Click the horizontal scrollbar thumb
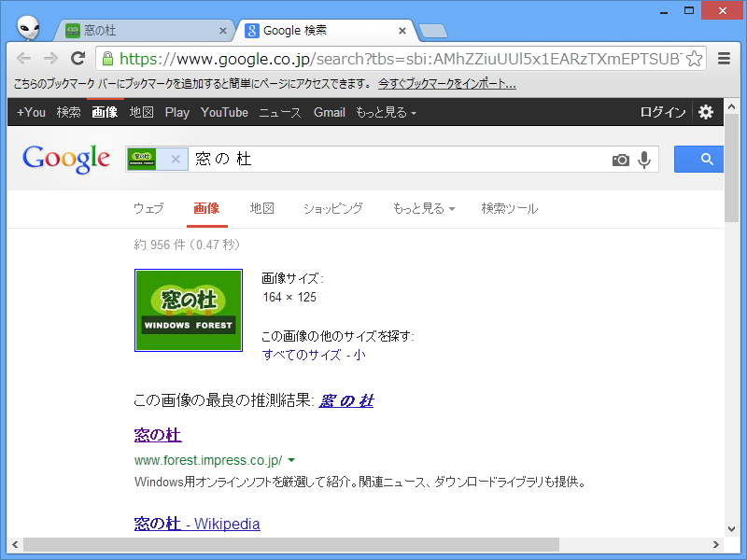747x560 pixels. pos(291,544)
